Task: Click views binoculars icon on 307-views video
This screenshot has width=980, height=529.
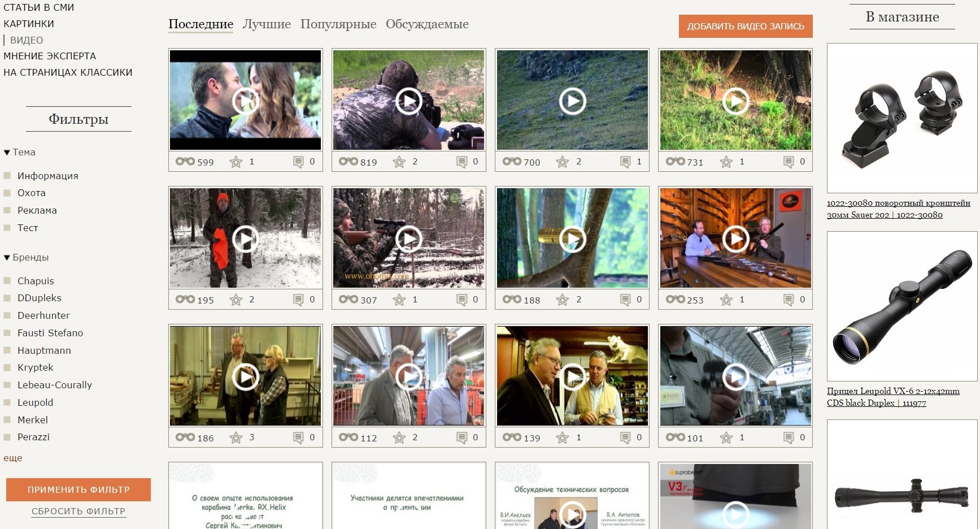Action: [349, 299]
